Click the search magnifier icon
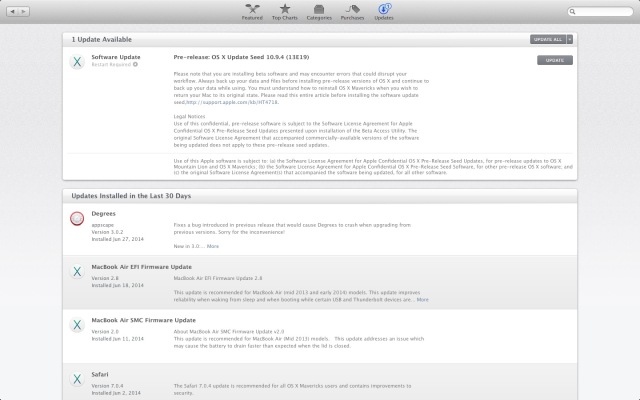640x400 pixels. pos(573,11)
